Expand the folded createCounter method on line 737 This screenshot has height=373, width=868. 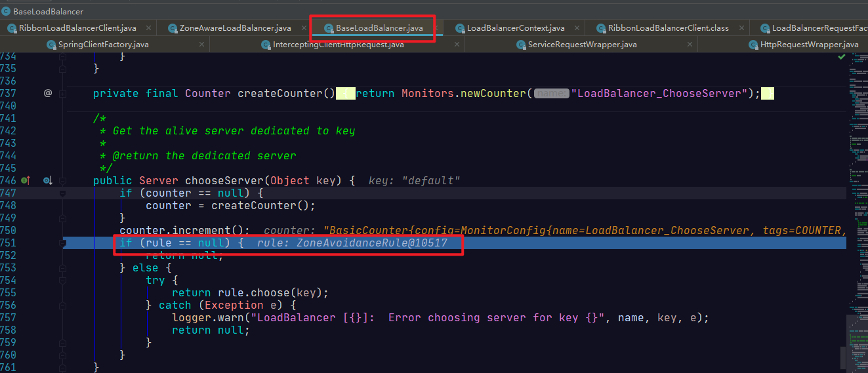coord(63,93)
